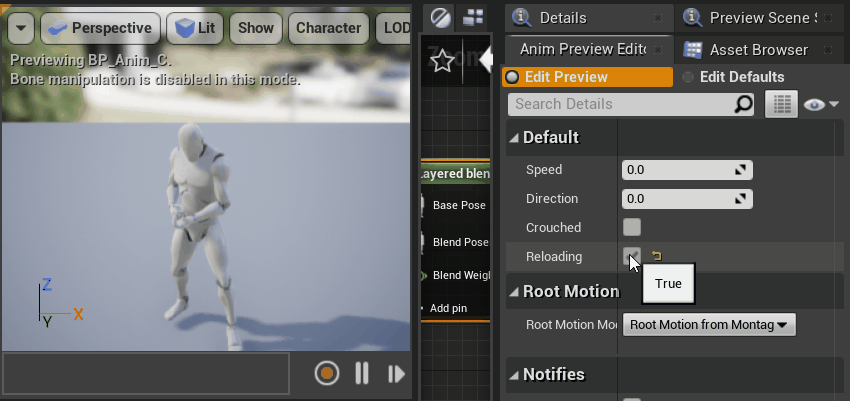Click the Perspective viewport button
Image resolution: width=850 pixels, height=401 pixels.
point(102,28)
